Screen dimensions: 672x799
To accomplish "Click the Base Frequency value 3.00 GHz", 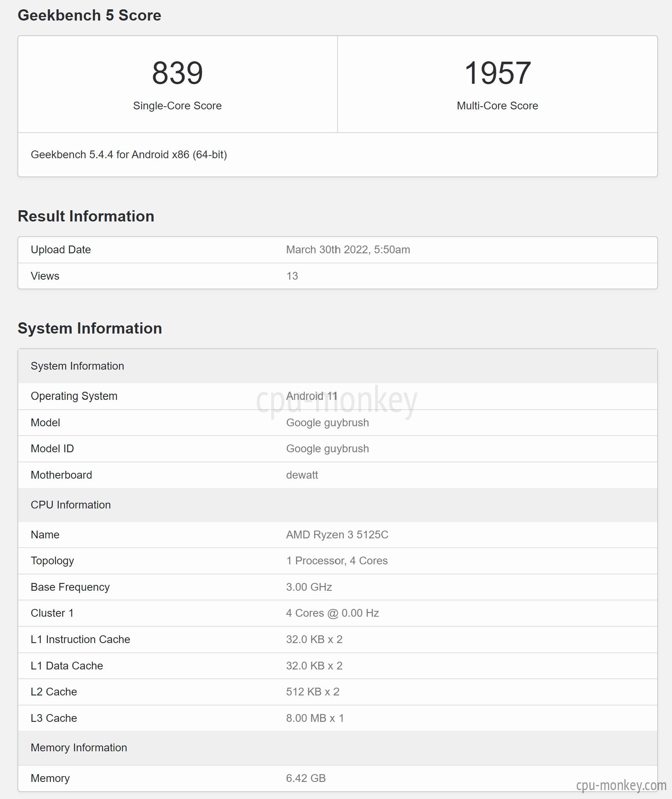I will tap(309, 587).
